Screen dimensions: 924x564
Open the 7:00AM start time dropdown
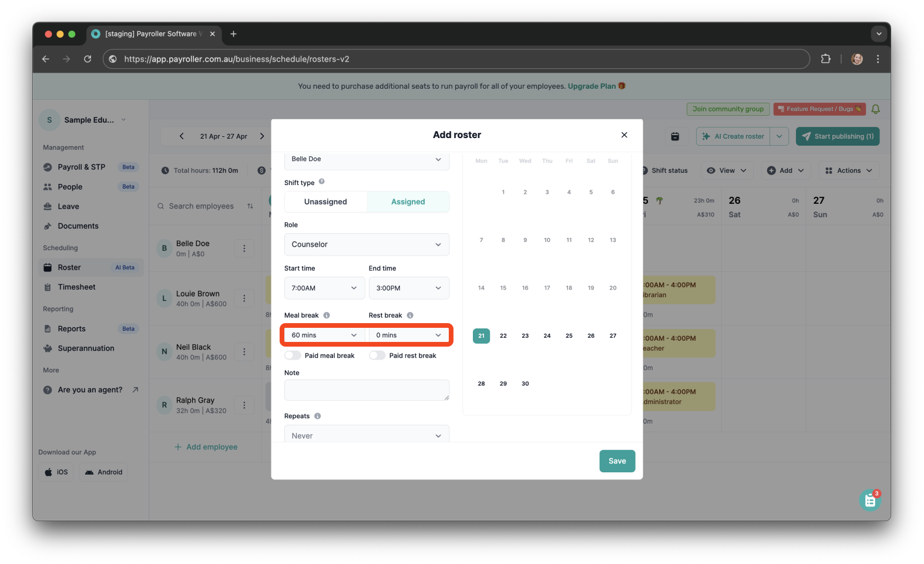point(324,288)
